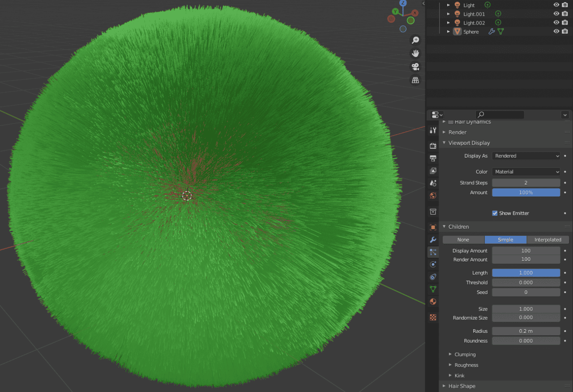The height and width of the screenshot is (392, 573).
Task: Select the Interpolated children mode
Action: [548, 239]
